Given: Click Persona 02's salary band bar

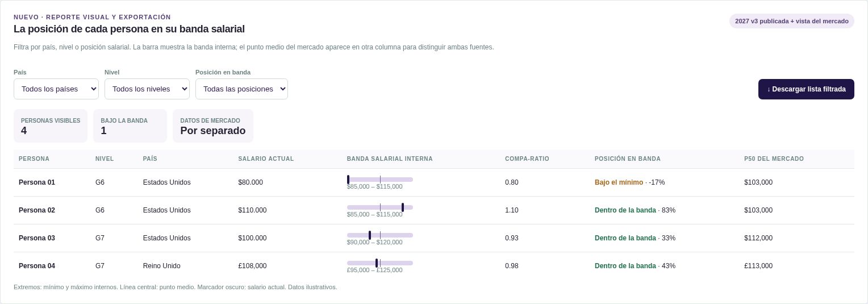Looking at the screenshot, I should coord(380,207).
